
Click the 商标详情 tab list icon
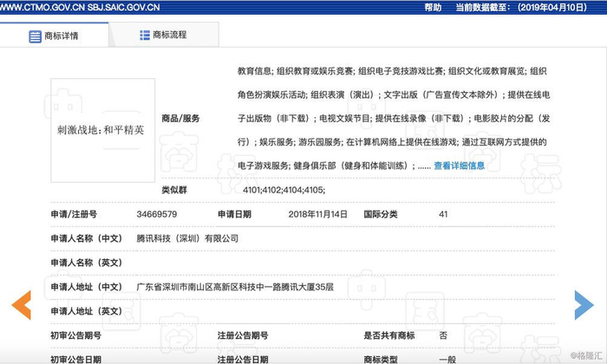click(x=35, y=36)
